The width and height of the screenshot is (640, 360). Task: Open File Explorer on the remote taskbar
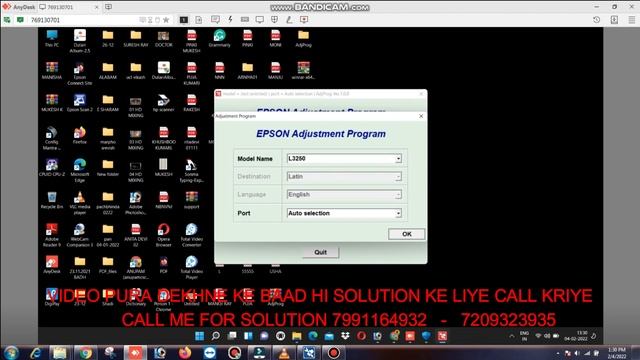pos(297,336)
